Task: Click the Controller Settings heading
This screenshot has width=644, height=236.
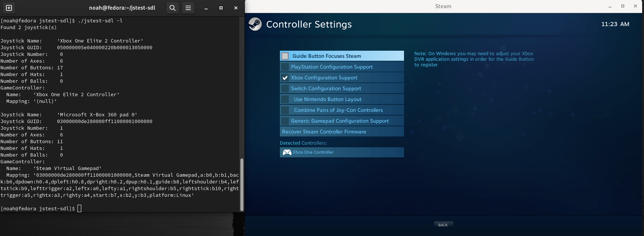Action: click(x=309, y=24)
